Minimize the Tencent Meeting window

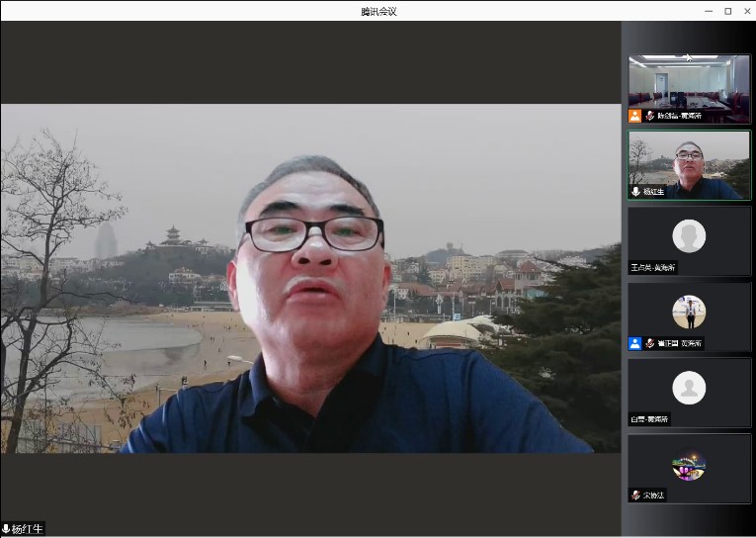click(709, 11)
